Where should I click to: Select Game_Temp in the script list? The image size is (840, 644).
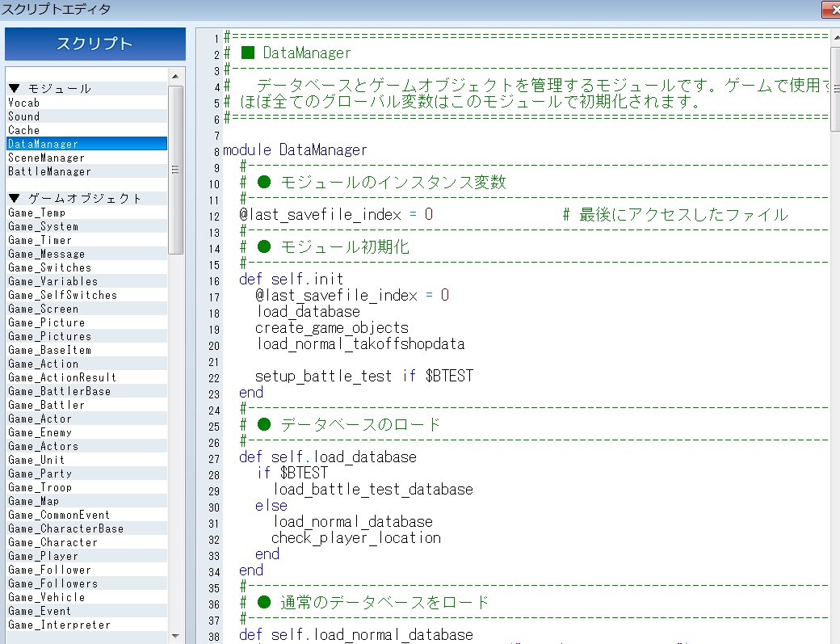point(86,213)
